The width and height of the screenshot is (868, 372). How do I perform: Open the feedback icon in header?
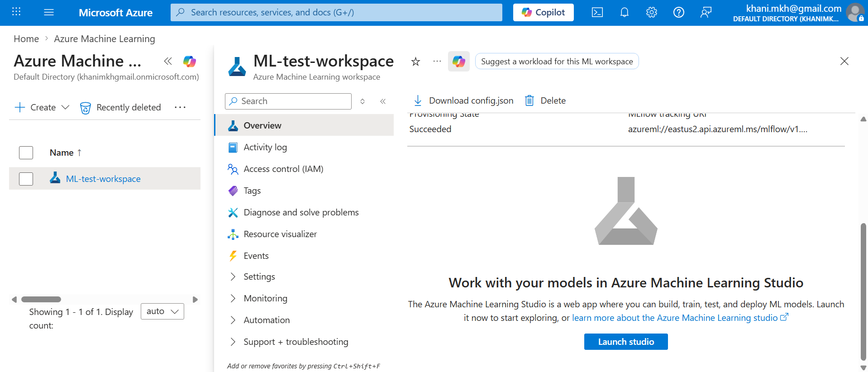click(x=706, y=12)
